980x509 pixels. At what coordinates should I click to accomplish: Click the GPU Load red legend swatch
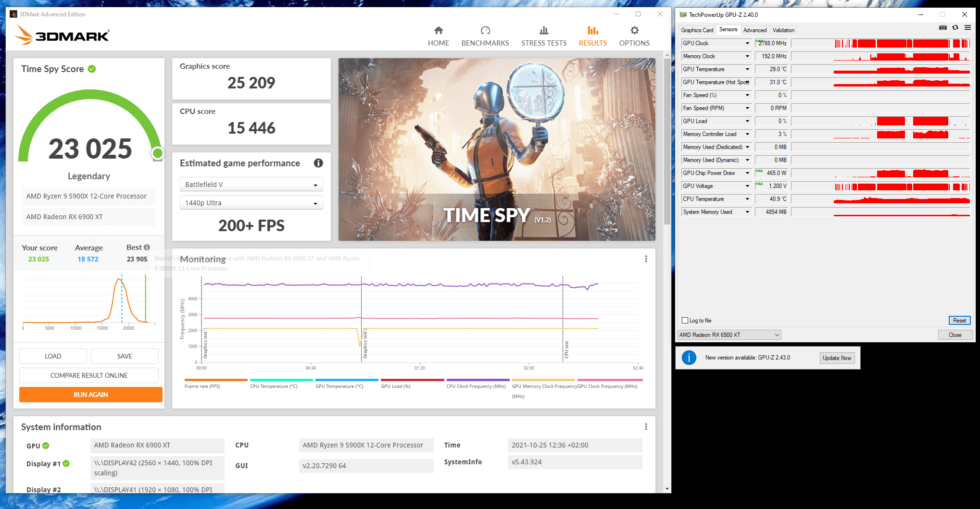413,380
